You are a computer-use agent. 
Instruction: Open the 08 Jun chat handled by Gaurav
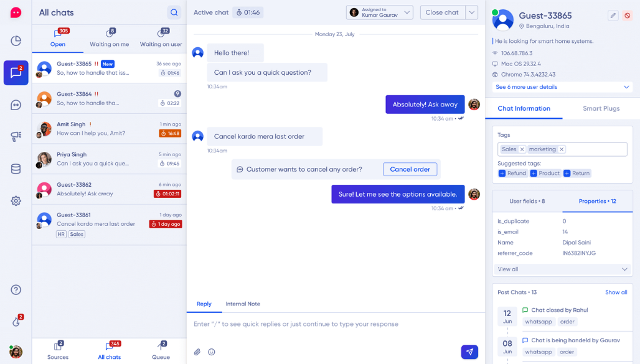click(563, 346)
